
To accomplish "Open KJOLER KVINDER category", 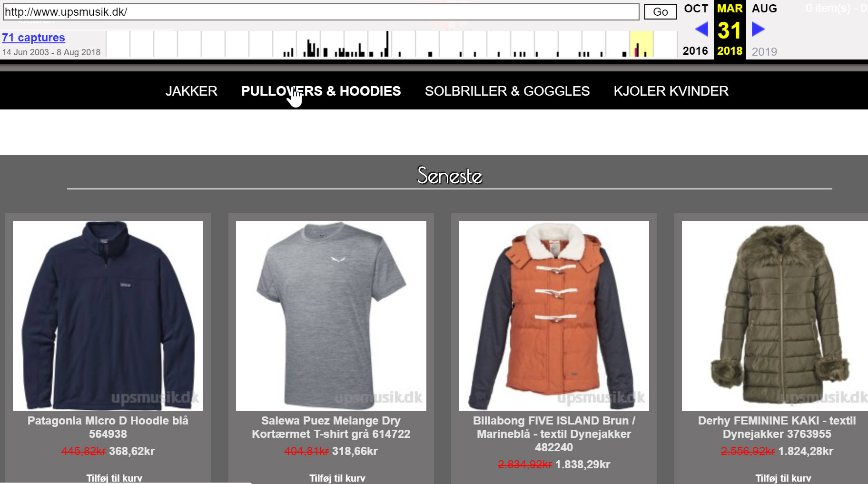I will pos(671,91).
